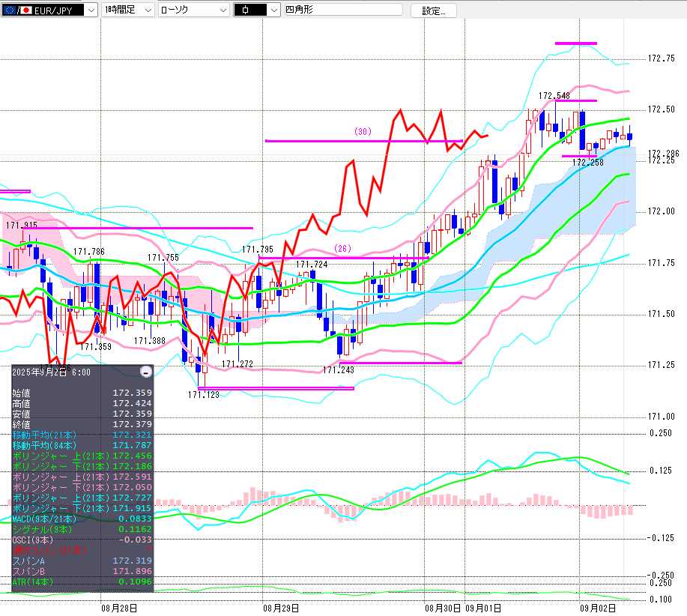
Task: Select the MACD(9本/21本) row
Action: [x=82, y=519]
